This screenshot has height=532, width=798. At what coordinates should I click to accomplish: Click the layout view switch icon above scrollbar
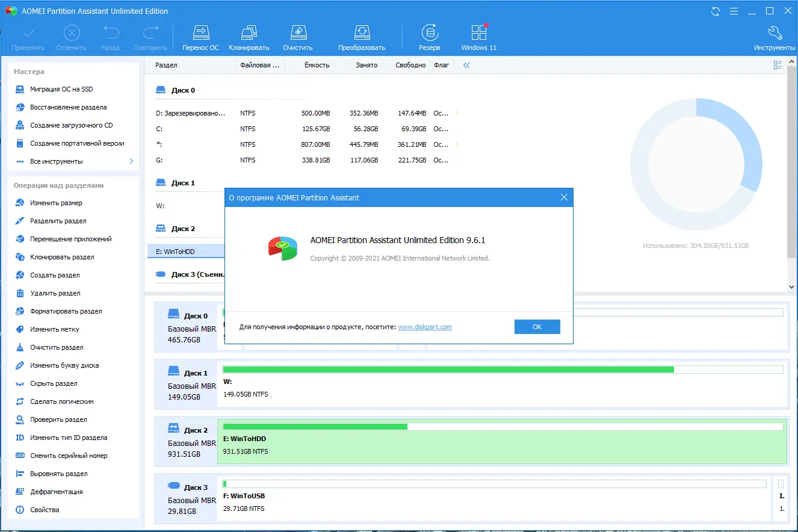778,64
